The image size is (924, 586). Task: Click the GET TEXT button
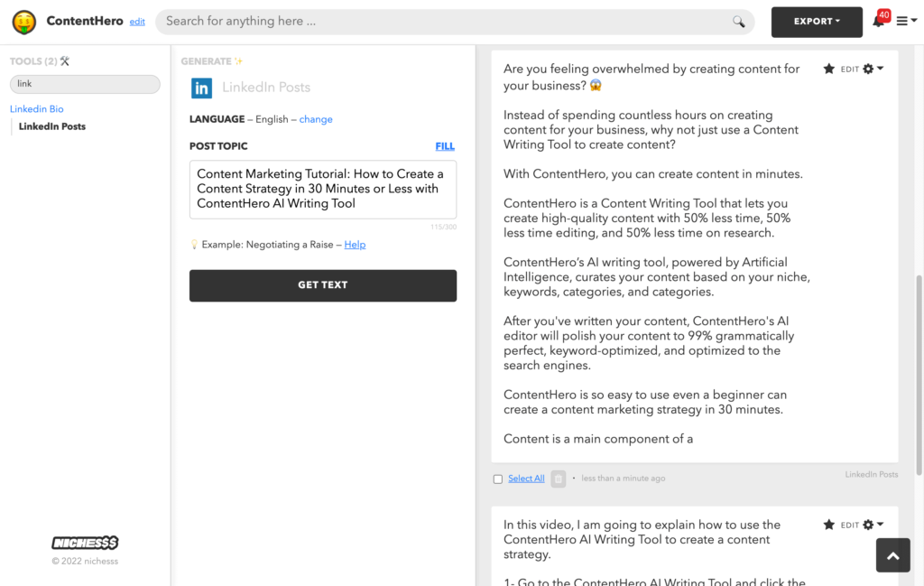click(323, 285)
